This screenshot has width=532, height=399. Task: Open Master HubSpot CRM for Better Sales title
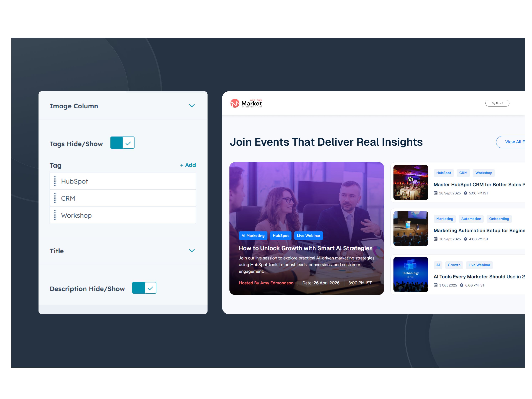479,185
